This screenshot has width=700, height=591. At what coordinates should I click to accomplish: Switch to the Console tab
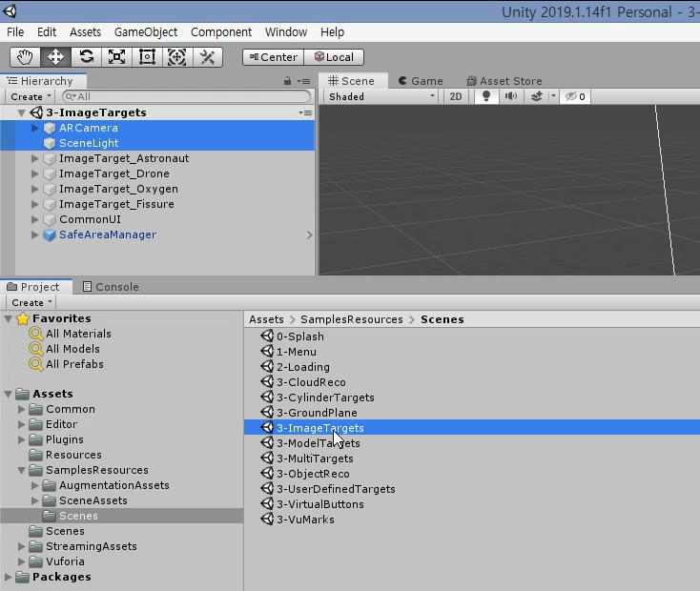111,287
